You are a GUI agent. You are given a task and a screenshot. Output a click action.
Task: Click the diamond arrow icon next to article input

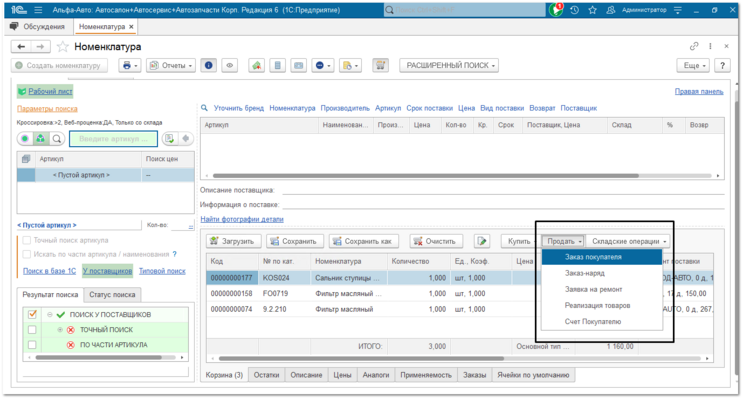click(x=186, y=139)
